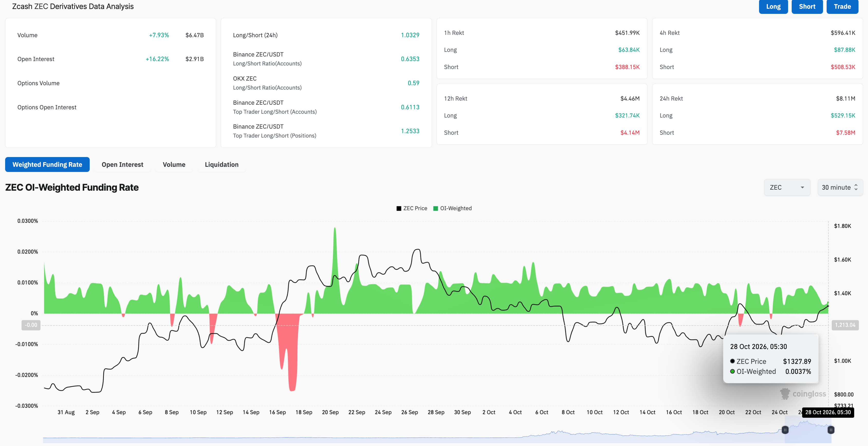Switch to Liquidation tab
The width and height of the screenshot is (868, 446).
[x=221, y=164]
